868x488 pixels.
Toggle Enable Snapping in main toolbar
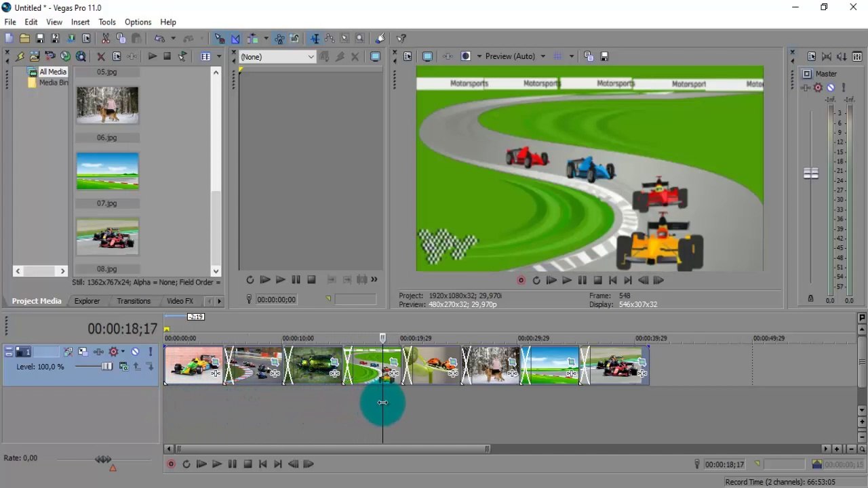(x=220, y=39)
